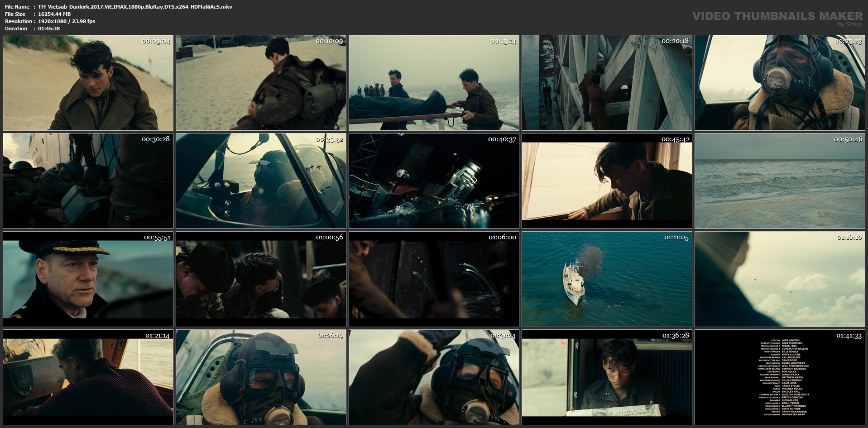868x428 pixels.
Task: Select the end credits thumbnail at 01:41:33
Action: [x=780, y=377]
